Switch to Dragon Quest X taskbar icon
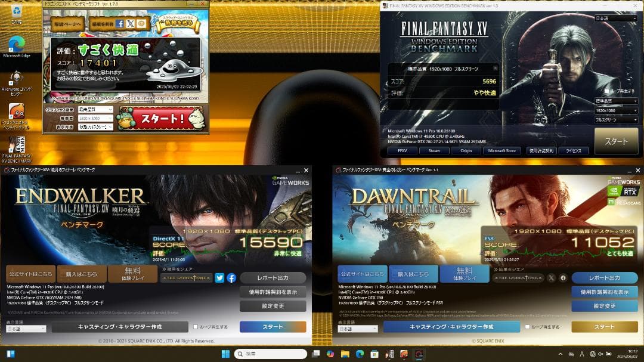The width and height of the screenshot is (644, 362). click(404, 354)
